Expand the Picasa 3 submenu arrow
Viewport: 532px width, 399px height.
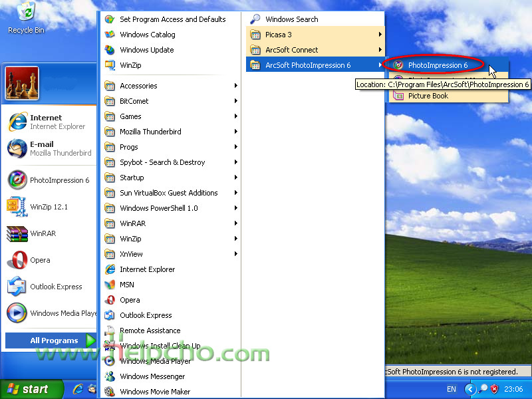(x=380, y=35)
